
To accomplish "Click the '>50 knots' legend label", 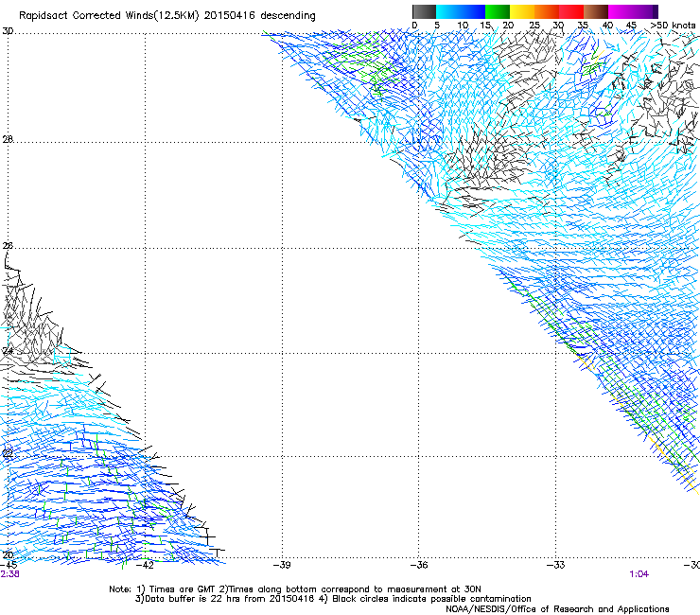I will point(673,26).
